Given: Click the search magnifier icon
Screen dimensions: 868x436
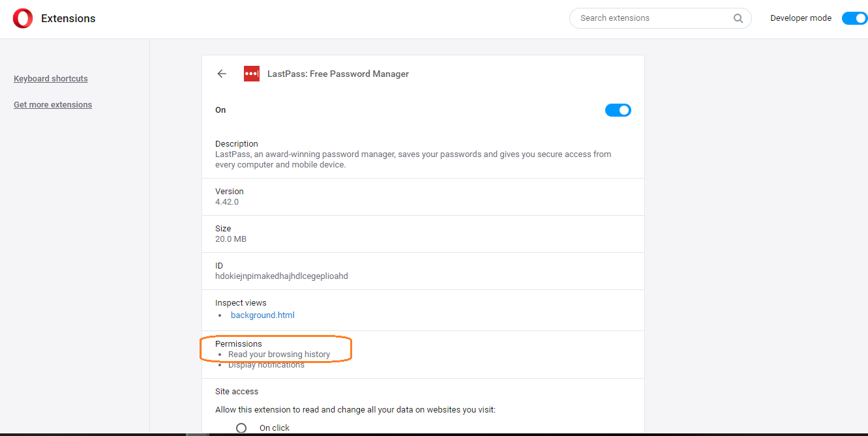Looking at the screenshot, I should tap(738, 18).
